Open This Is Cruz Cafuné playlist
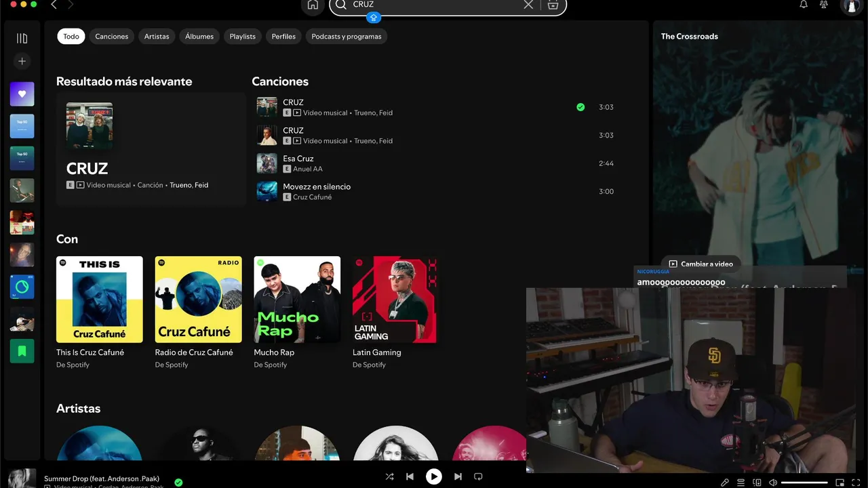This screenshot has width=868, height=488. pyautogui.click(x=100, y=312)
